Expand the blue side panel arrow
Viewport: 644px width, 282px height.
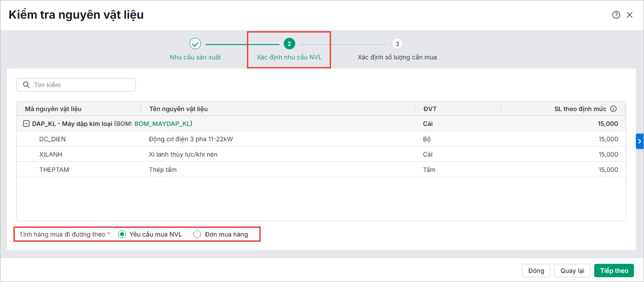[x=639, y=141]
